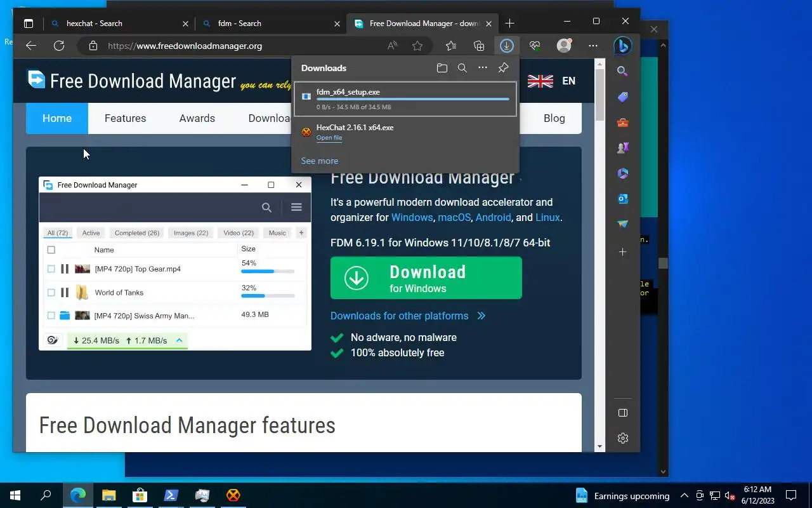Open Microsoft 365 icon in sidebar
The height and width of the screenshot is (508, 812).
click(x=623, y=173)
